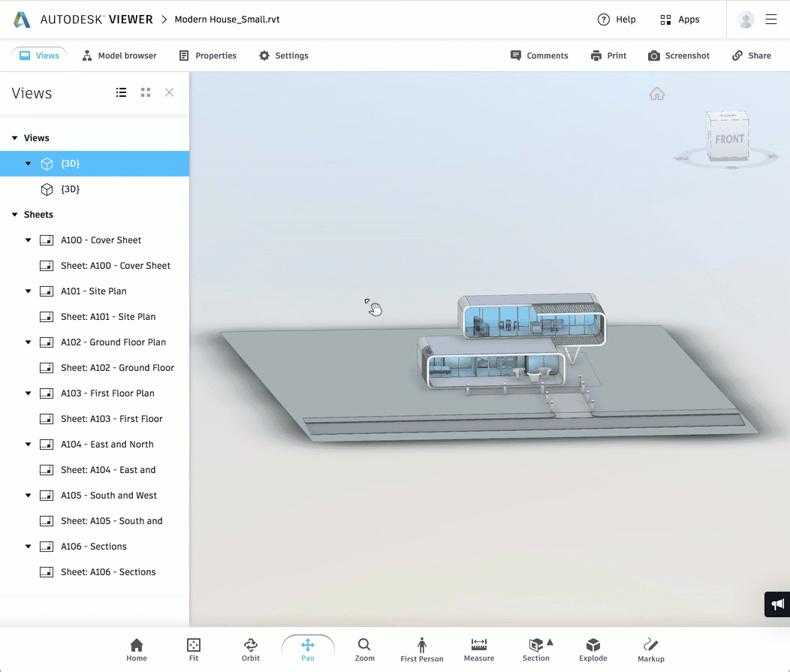Image resolution: width=790 pixels, height=672 pixels.
Task: Open the Comments panel
Action: pos(538,55)
